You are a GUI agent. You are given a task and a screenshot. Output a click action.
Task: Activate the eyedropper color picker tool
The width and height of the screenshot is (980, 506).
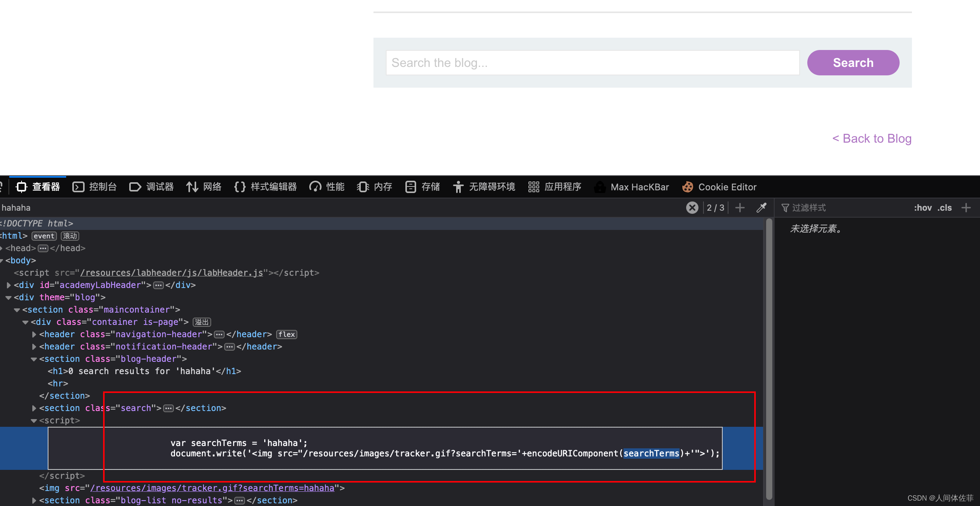[x=761, y=208]
